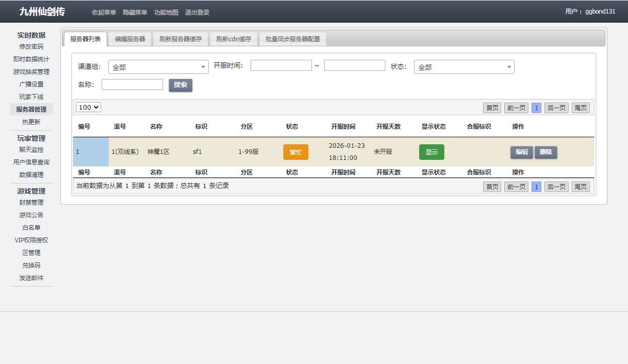Focus the 开服时间 start date field
628x364 pixels.
(281, 65)
